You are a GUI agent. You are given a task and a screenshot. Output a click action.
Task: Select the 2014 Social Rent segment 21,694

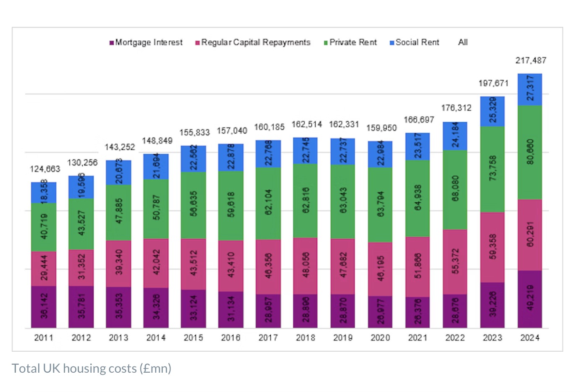pos(156,166)
